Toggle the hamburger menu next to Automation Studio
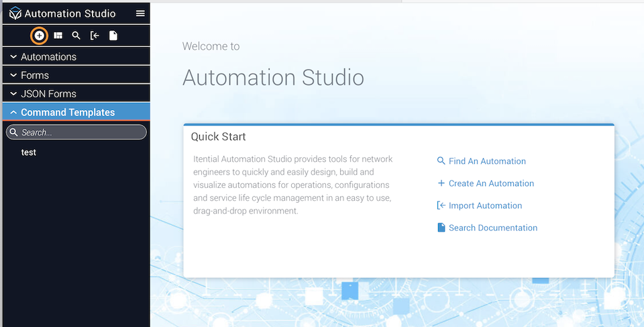 [x=140, y=13]
